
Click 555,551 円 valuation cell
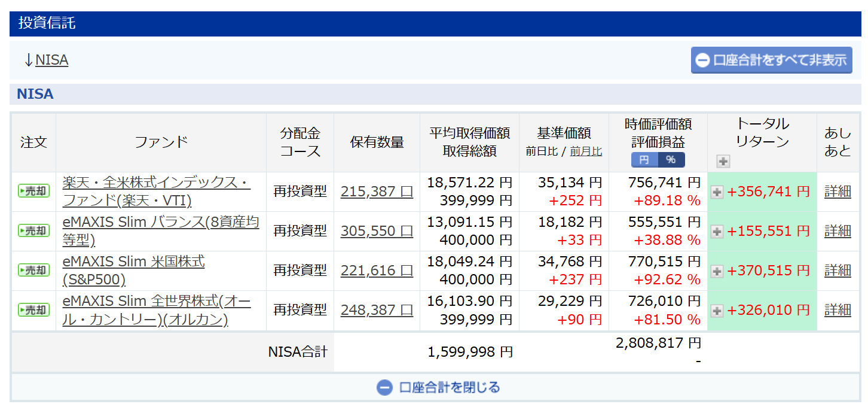(664, 221)
